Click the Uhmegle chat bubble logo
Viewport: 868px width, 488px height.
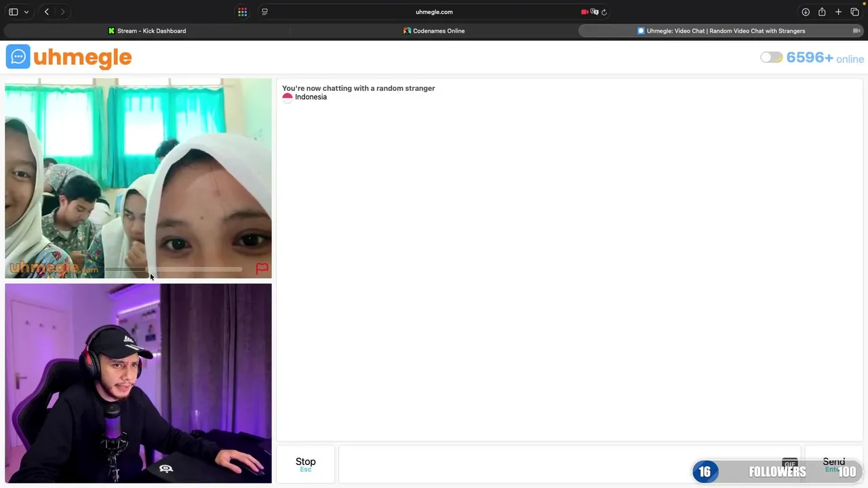18,57
